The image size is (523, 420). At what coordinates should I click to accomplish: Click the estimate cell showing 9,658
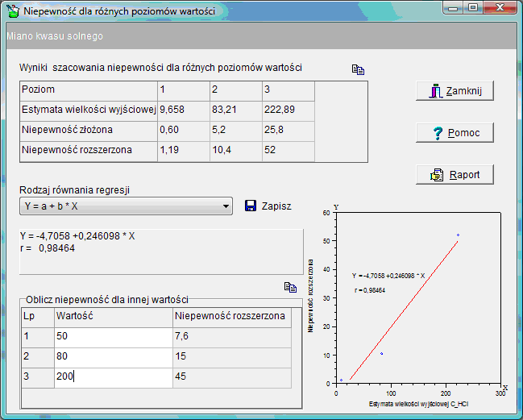pyautogui.click(x=182, y=109)
